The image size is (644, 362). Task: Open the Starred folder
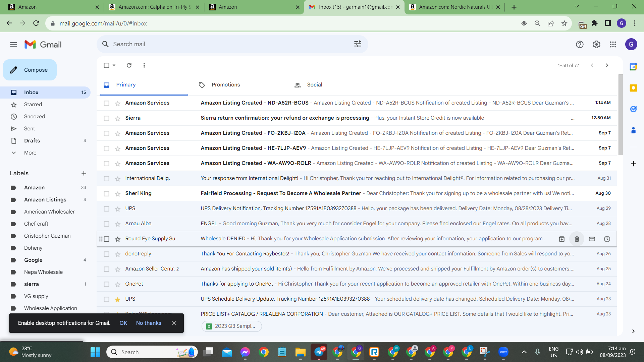[33, 105]
